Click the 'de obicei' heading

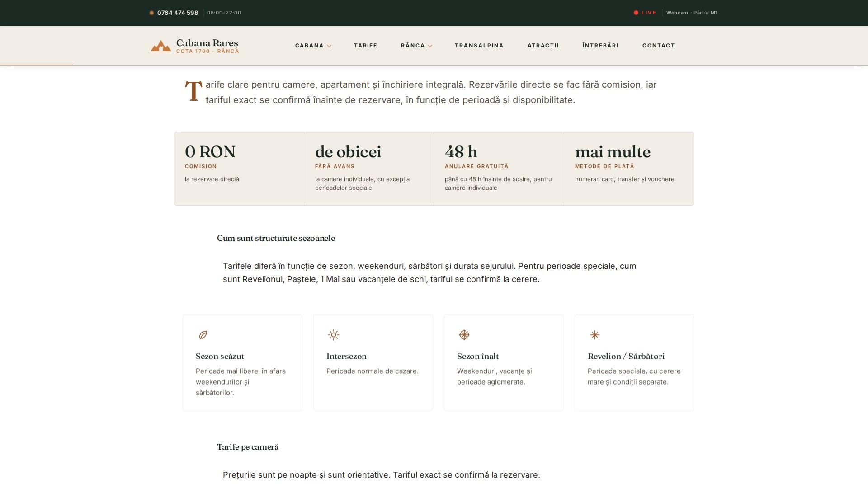point(348,152)
